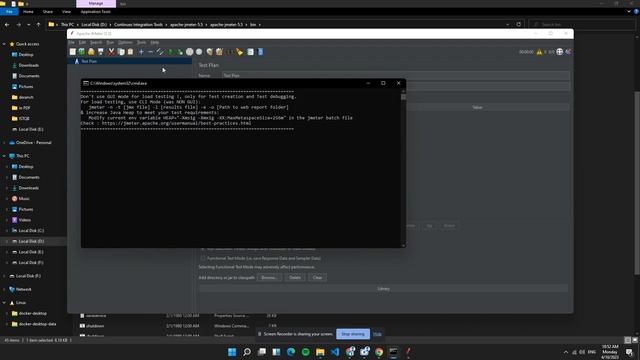Expand OneDrive - Personal in sidebar
Viewport: 640px width, 360px height.
click(x=4, y=143)
